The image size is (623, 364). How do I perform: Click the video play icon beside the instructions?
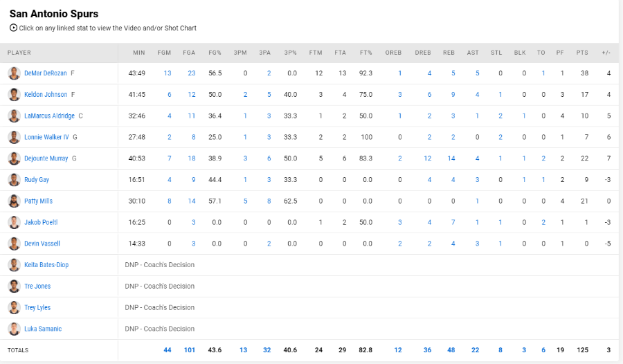(x=14, y=28)
